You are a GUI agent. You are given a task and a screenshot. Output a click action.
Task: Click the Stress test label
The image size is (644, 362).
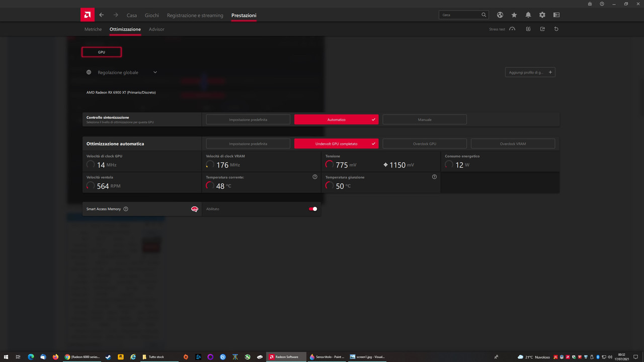tap(497, 29)
